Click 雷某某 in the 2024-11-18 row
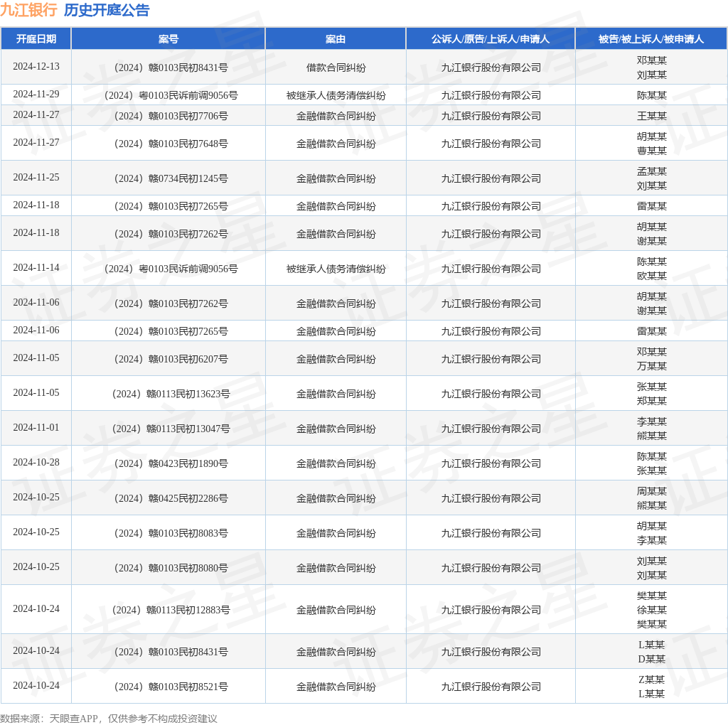The height and width of the screenshot is (725, 728). (x=652, y=207)
